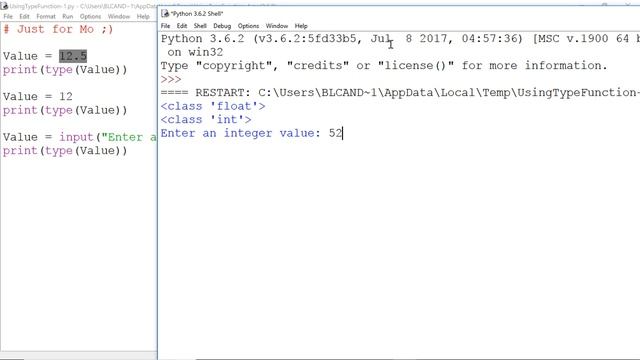Image resolution: width=640 pixels, height=360 pixels.
Task: Click the input call line in editor
Action: point(80,137)
